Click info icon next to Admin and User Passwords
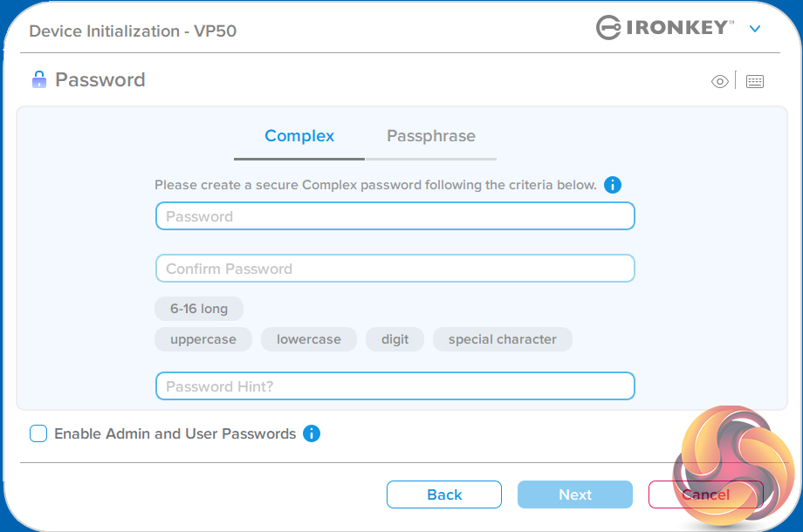The height and width of the screenshot is (532, 803). (x=312, y=433)
